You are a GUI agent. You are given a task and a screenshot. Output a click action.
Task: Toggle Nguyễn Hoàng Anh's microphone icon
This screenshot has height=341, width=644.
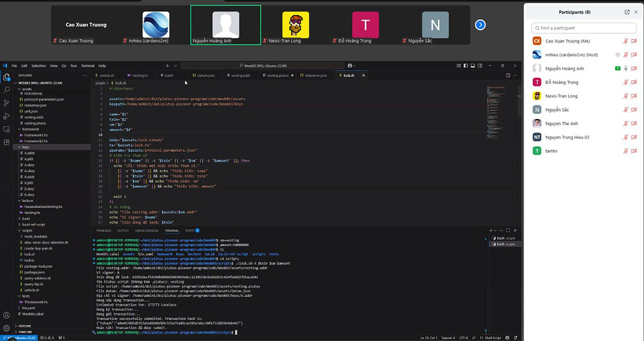pyautogui.click(x=625, y=69)
